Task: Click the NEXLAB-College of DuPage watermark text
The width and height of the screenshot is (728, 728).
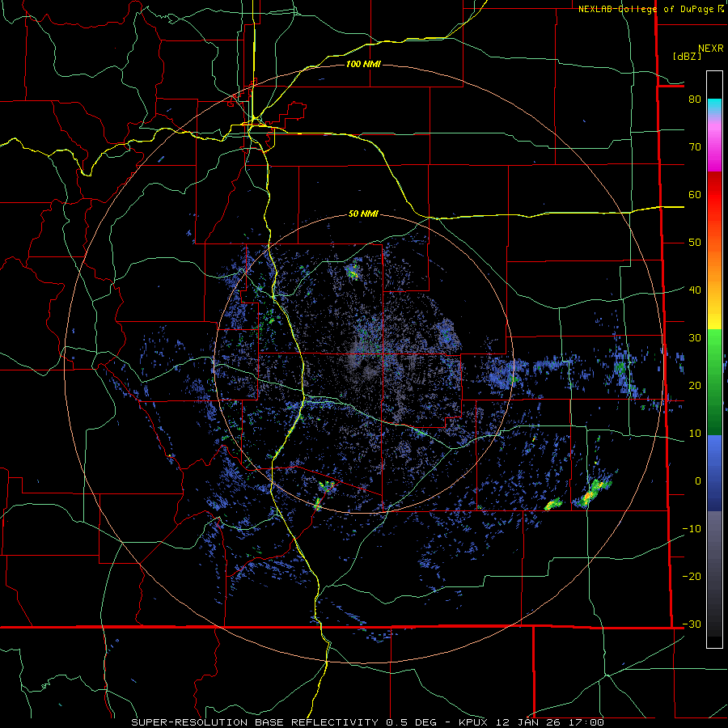Action: tap(650, 9)
